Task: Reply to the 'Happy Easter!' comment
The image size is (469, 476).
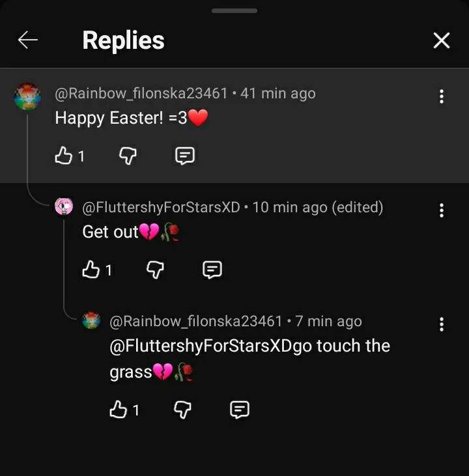Action: click(185, 156)
